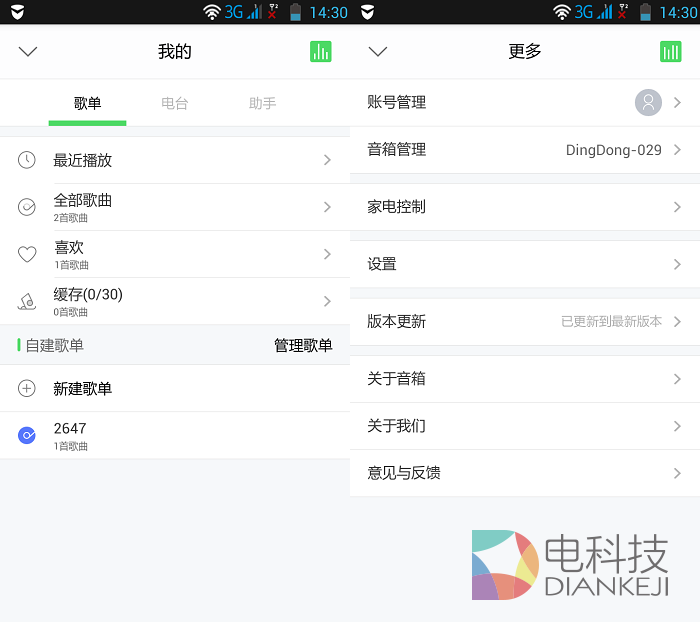
Task: Tap the shield notification icon on right screen
Action: click(x=367, y=12)
